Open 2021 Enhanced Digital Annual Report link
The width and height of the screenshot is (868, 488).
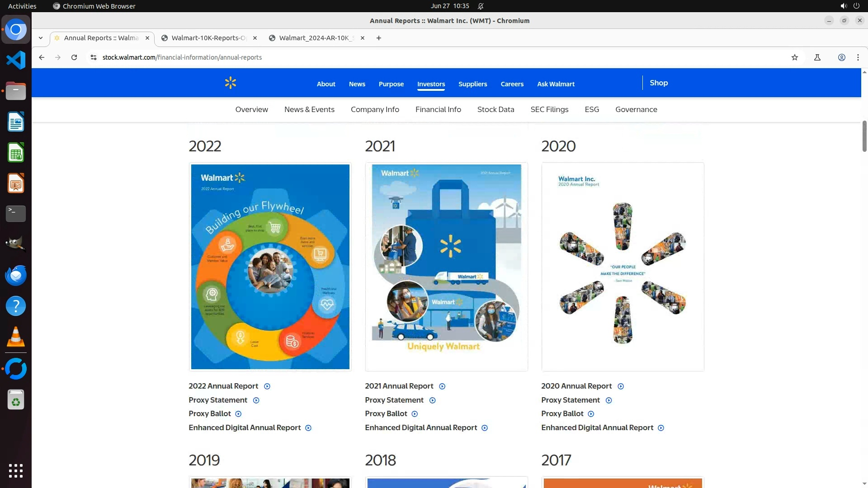click(420, 428)
